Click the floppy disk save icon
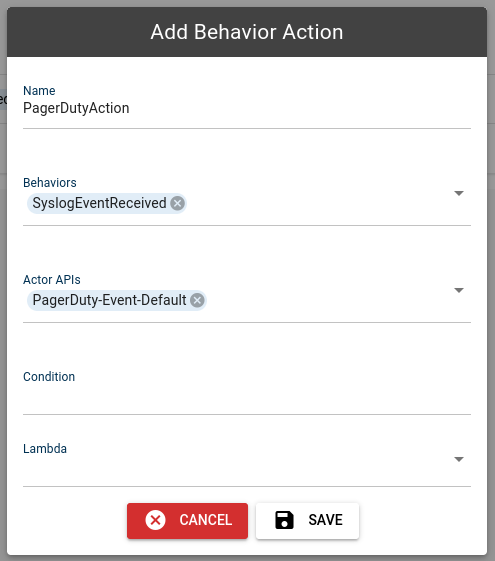 click(x=284, y=520)
